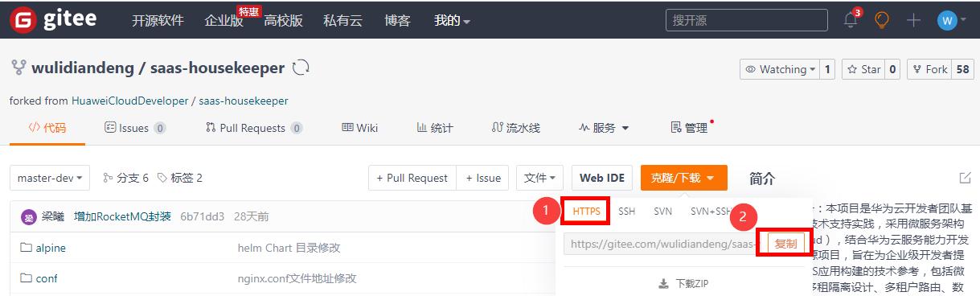Select the SVN clone tab
Screen dimensions: 980x296
click(x=662, y=211)
